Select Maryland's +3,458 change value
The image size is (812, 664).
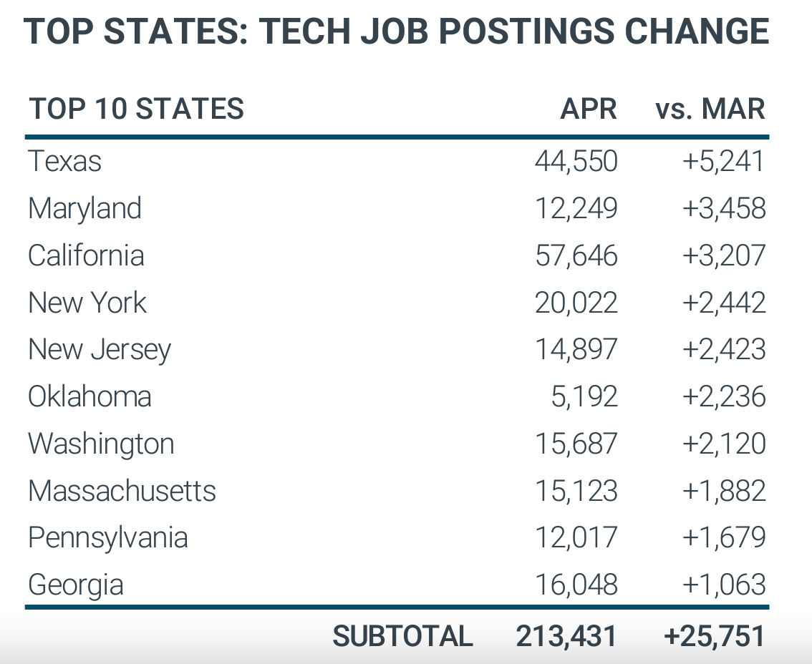724,208
